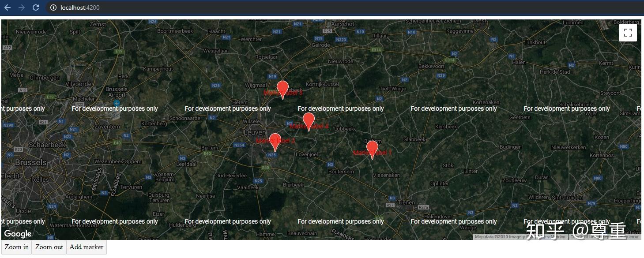
Task: Reload the localhost:4200 page
Action: [36, 7]
